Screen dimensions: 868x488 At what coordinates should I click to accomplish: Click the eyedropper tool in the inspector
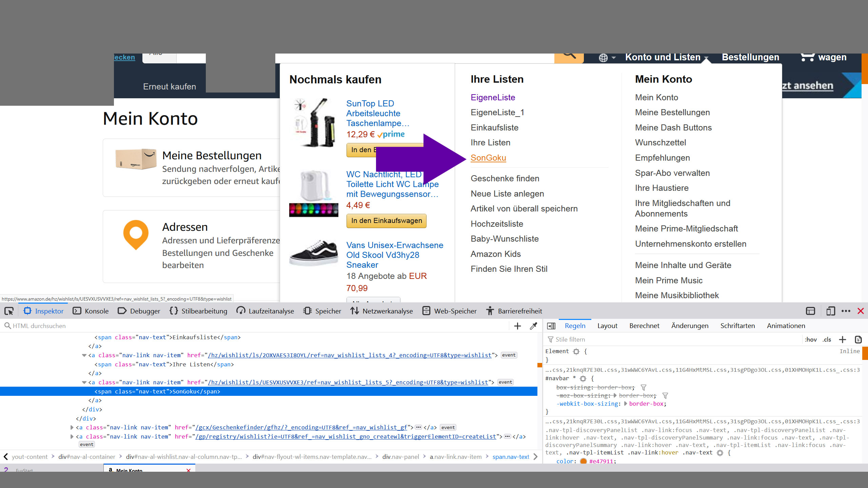tap(533, 326)
